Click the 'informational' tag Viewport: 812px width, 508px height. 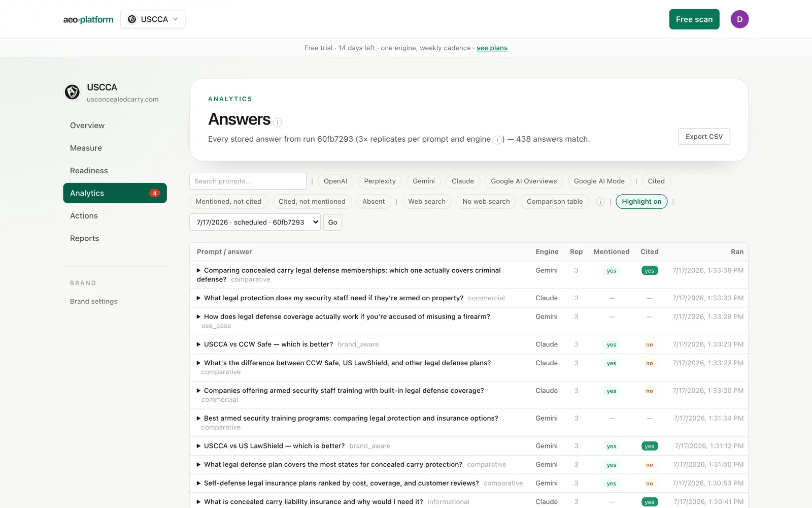(x=448, y=502)
